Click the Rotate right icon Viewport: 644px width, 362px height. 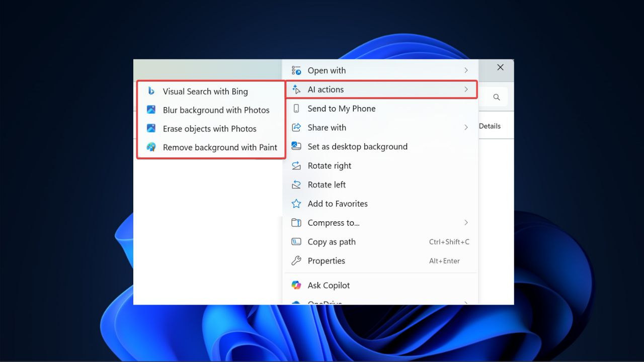296,165
